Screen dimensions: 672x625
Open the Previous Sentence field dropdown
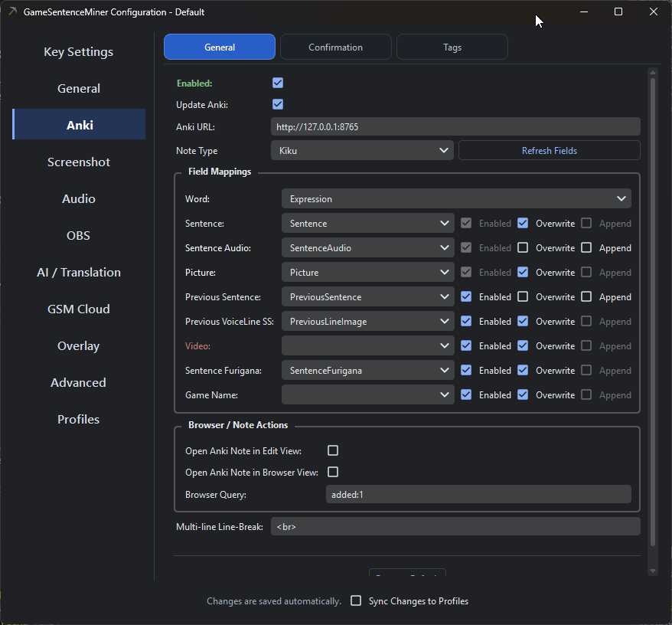[x=367, y=297]
